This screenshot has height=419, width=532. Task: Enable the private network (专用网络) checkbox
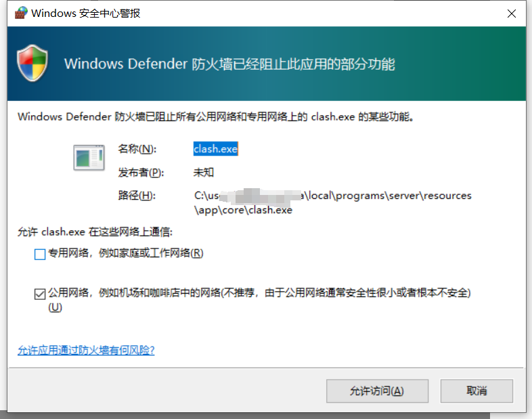[x=40, y=254]
